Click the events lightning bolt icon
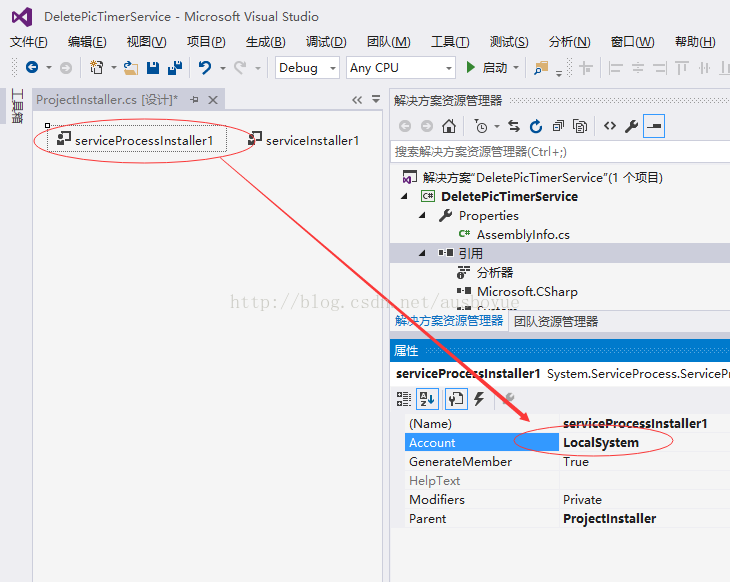Viewport: 730px width, 582px height. click(x=479, y=399)
